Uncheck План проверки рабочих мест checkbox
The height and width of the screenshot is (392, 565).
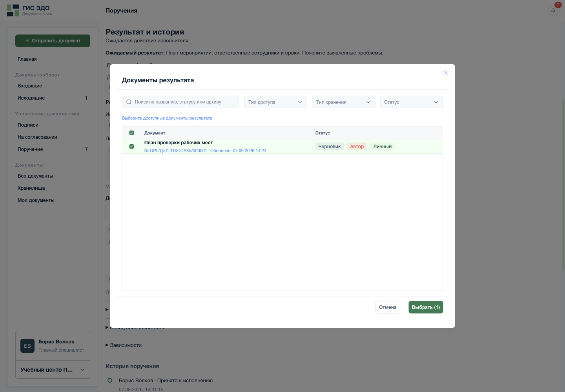coord(132,147)
